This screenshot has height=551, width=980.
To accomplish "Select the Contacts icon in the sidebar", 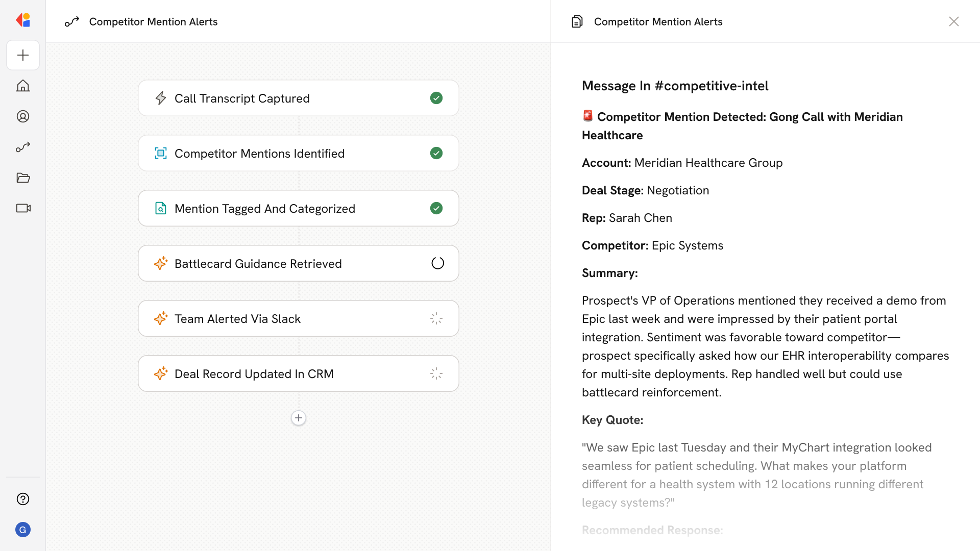I will point(23,116).
